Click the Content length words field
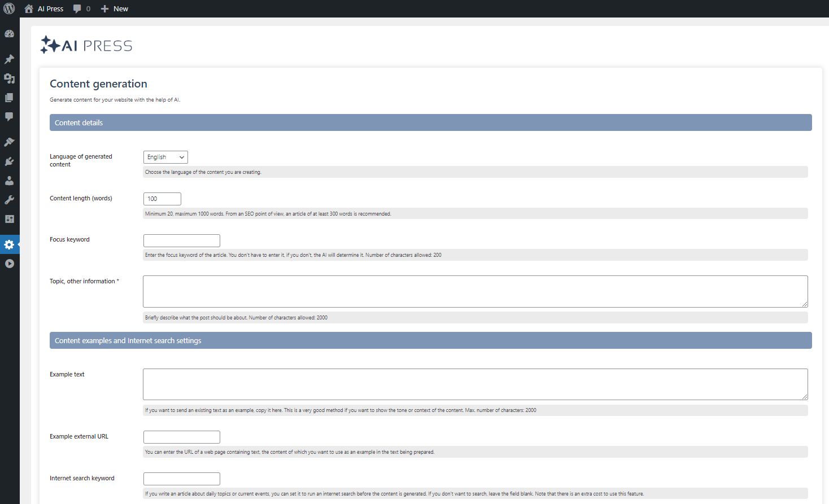The height and width of the screenshot is (504, 829). click(162, 199)
